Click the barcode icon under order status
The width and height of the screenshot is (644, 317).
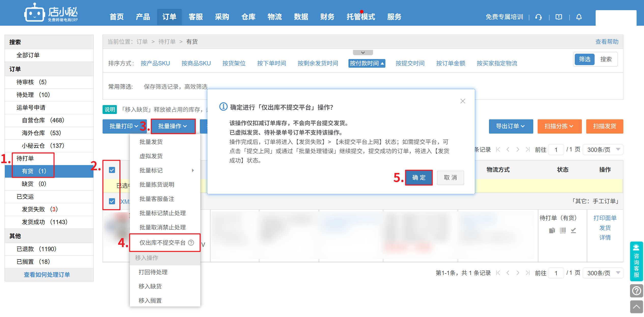(x=563, y=230)
